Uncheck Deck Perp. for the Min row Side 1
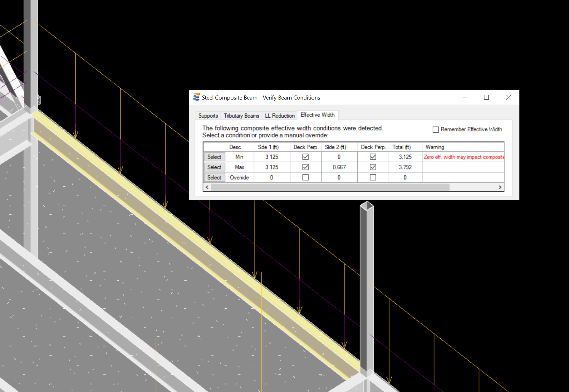569x392 pixels. point(305,157)
